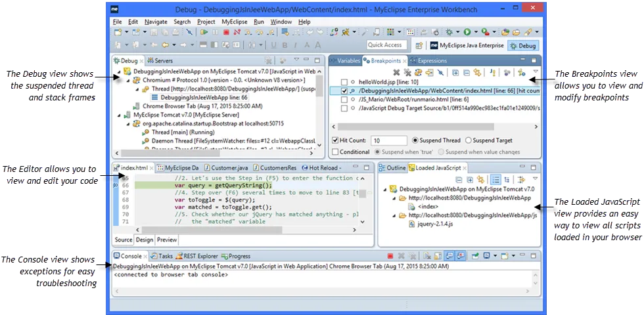Click the Suspend (pause) toolbar icon

point(216,32)
